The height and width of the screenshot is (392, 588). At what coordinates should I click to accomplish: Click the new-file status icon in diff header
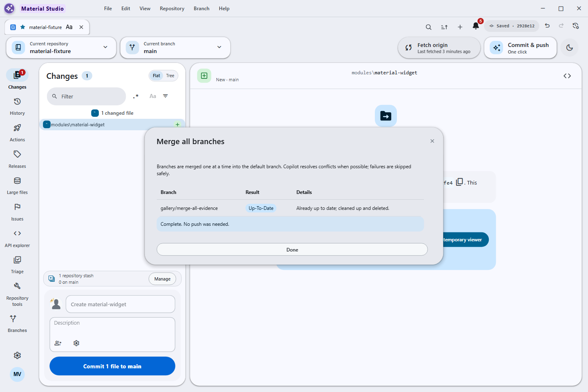click(204, 76)
